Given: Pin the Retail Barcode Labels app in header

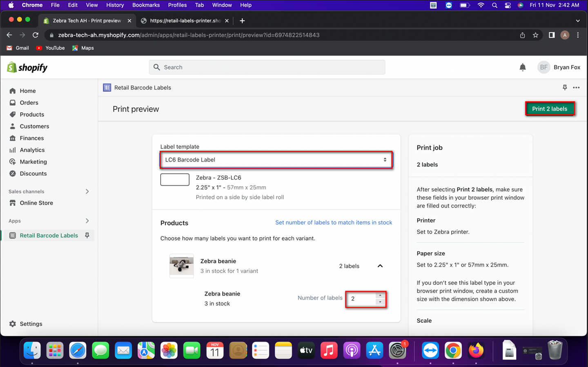Looking at the screenshot, I should click(565, 87).
